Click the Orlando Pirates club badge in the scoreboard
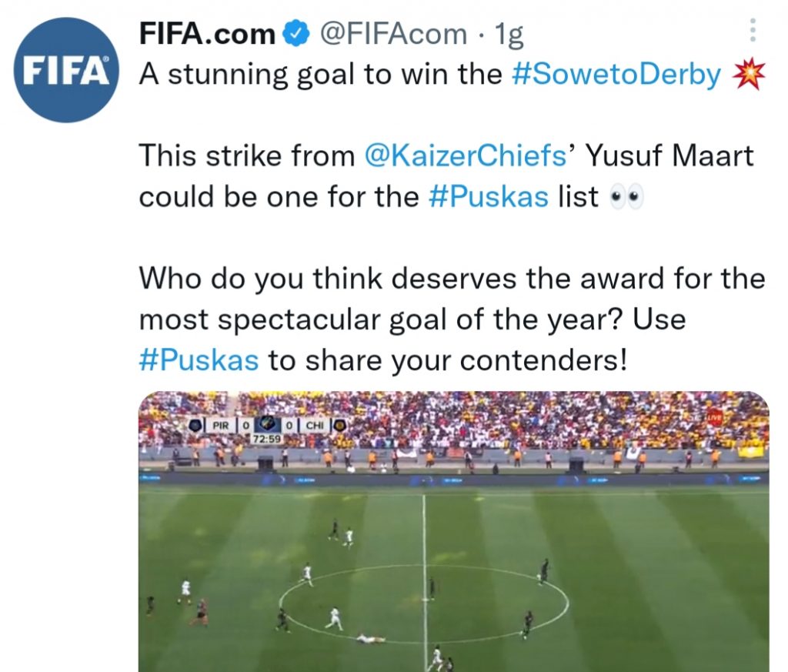Screen dimensions: 788x672 click(x=195, y=426)
